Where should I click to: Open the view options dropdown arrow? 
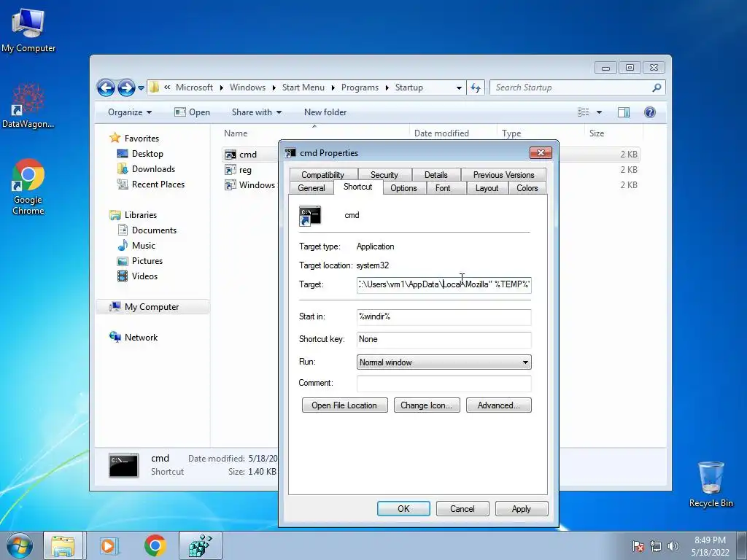click(x=600, y=112)
